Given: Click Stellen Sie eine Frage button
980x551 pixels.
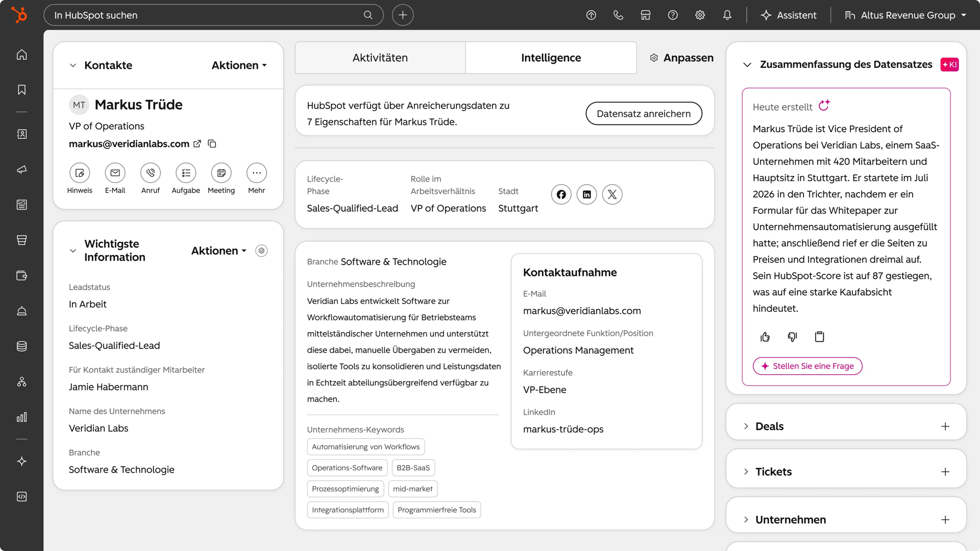Looking at the screenshot, I should pos(807,366).
